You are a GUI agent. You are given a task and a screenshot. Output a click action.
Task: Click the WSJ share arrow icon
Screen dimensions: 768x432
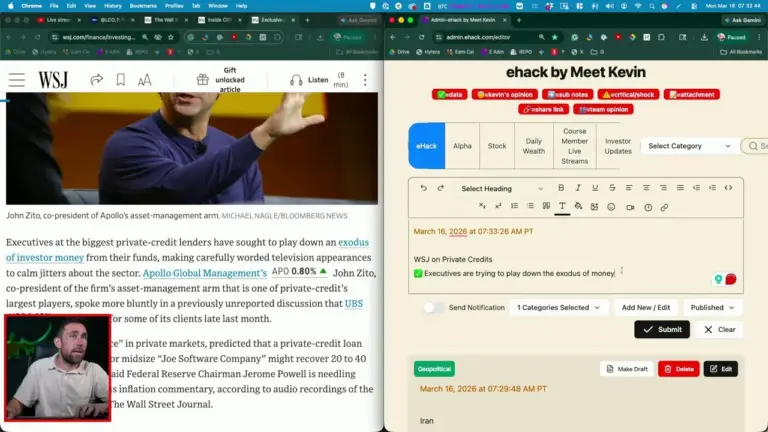click(x=97, y=80)
